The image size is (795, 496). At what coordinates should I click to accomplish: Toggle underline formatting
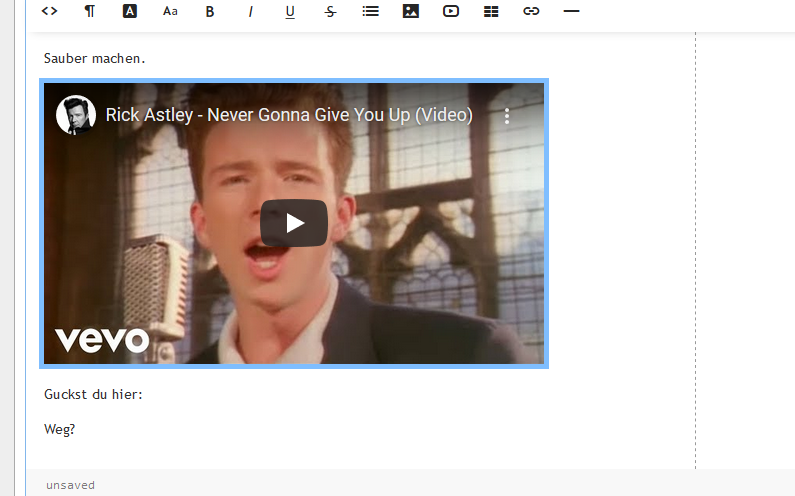point(290,12)
